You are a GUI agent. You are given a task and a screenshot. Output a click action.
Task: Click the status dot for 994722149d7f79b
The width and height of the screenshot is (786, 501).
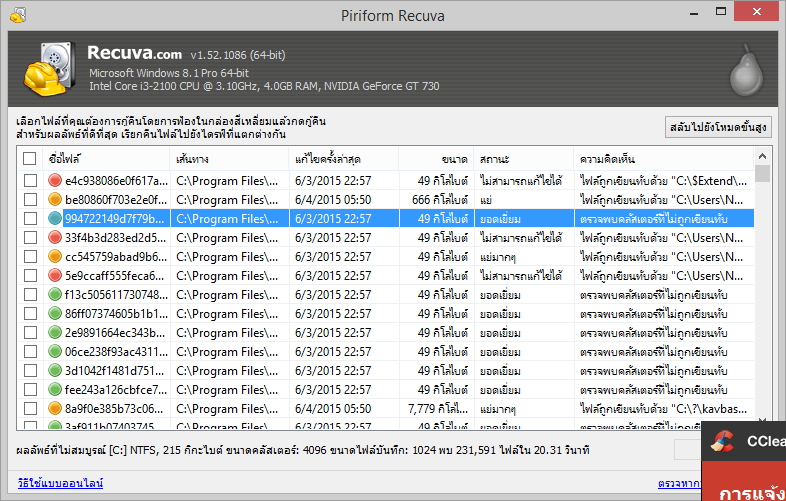point(55,218)
